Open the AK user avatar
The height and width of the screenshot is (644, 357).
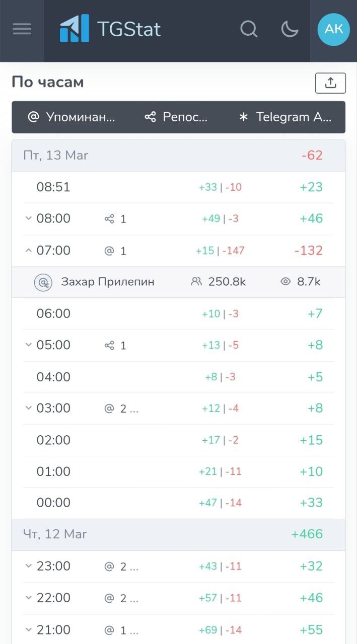[x=333, y=29]
